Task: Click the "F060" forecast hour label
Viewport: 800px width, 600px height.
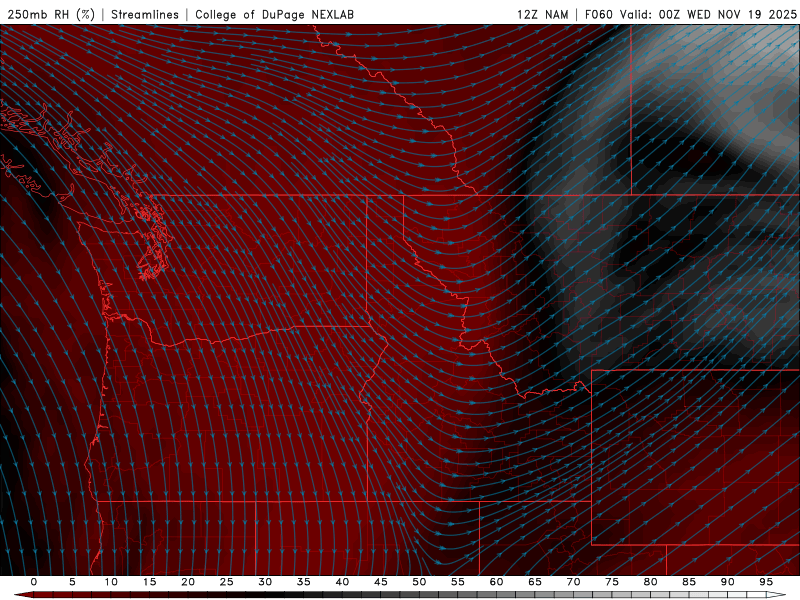Action: tap(598, 14)
